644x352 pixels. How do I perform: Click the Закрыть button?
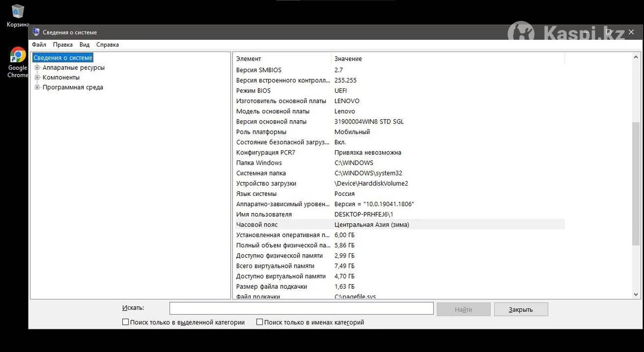point(521,310)
